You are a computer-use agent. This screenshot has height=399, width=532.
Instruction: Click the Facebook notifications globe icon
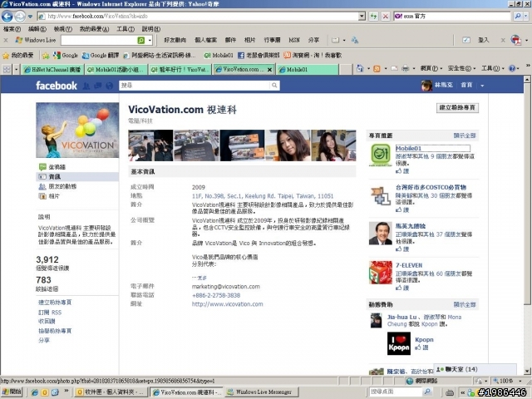click(x=109, y=86)
